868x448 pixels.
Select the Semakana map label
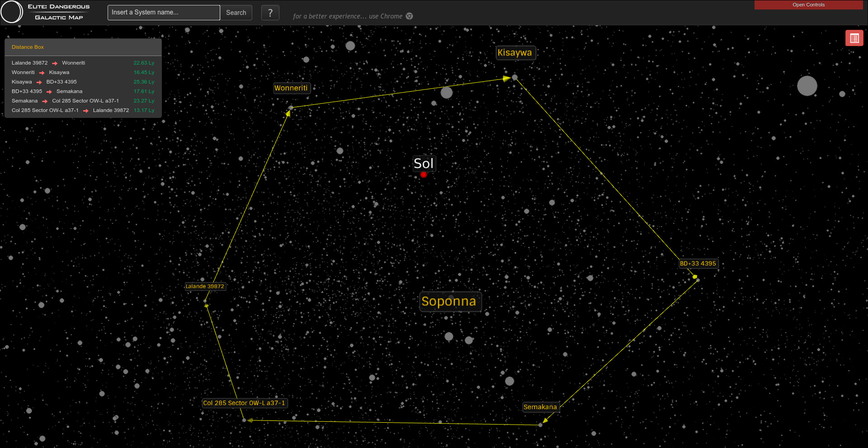540,407
